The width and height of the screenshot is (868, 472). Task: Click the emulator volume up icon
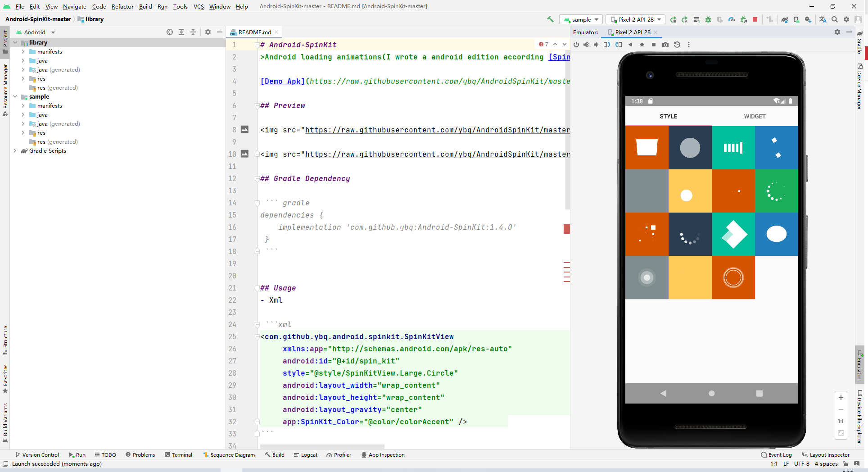586,45
